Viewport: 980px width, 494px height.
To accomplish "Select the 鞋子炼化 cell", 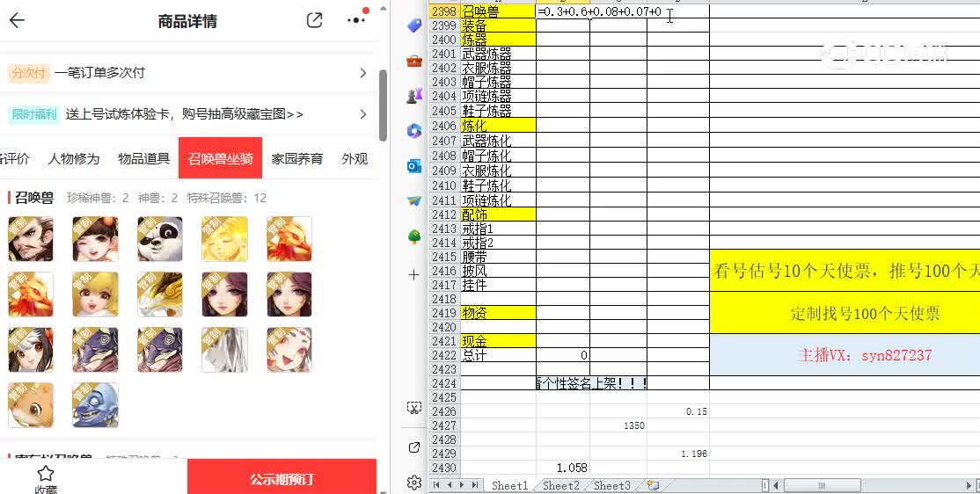I will (x=498, y=185).
